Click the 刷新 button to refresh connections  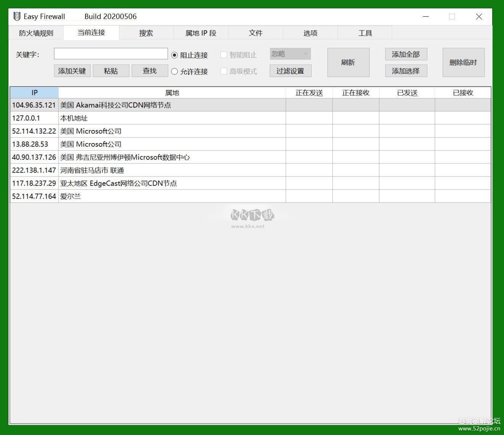pyautogui.click(x=348, y=62)
